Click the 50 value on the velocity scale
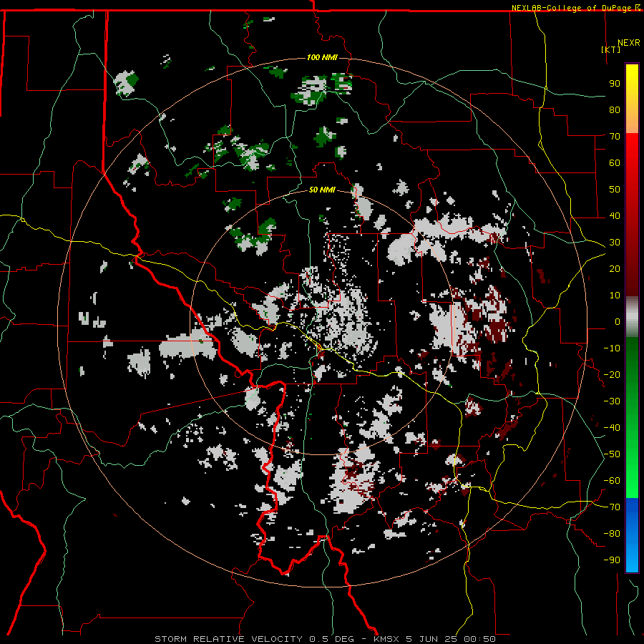This screenshot has width=644, height=644. [615, 190]
